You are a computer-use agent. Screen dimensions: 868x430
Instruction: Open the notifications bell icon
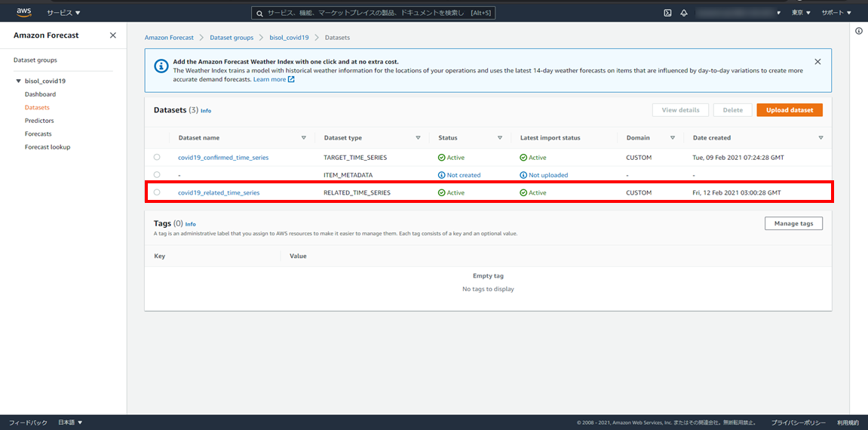coord(684,13)
